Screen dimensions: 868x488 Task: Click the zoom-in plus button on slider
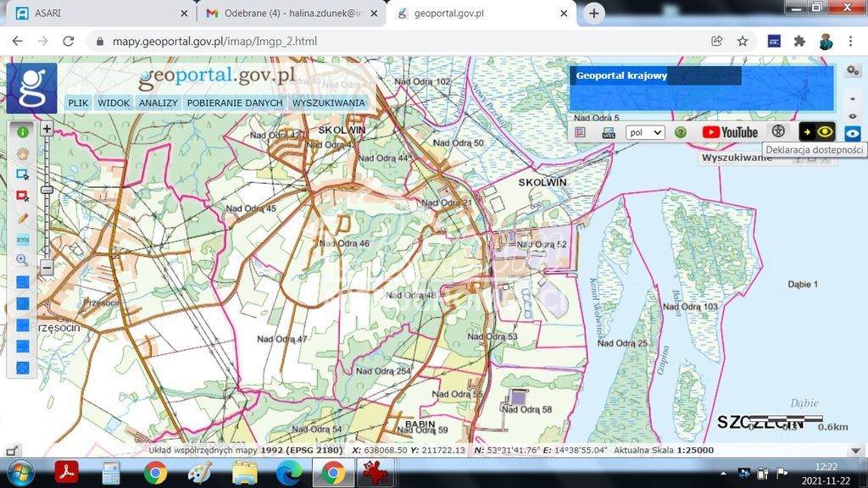coord(47,130)
